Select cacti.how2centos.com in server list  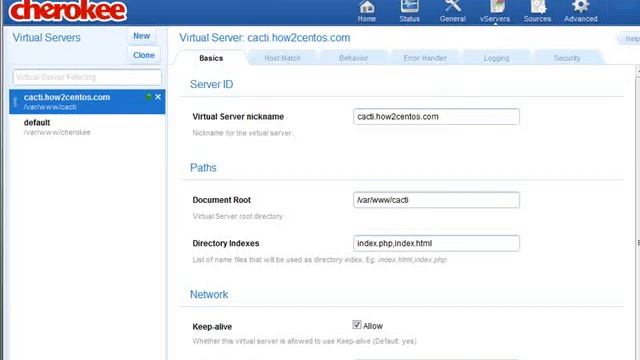[x=87, y=102]
